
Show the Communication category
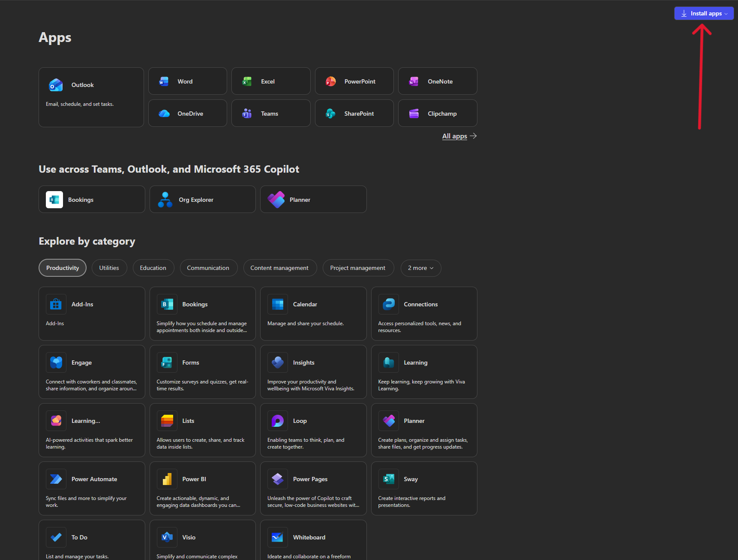click(208, 268)
